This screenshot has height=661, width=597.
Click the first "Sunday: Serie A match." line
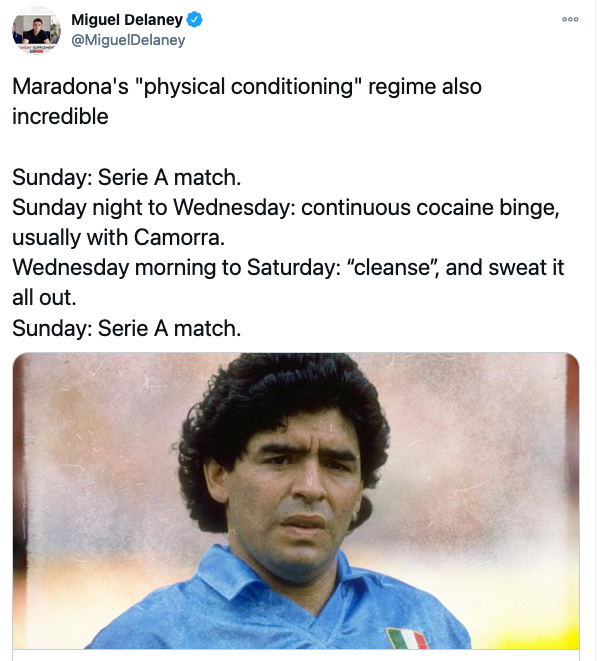(x=126, y=177)
